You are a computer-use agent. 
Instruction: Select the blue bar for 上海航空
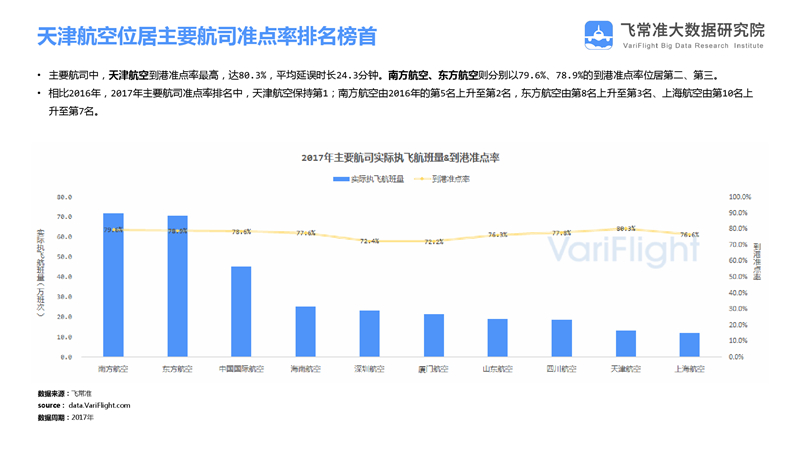click(690, 345)
